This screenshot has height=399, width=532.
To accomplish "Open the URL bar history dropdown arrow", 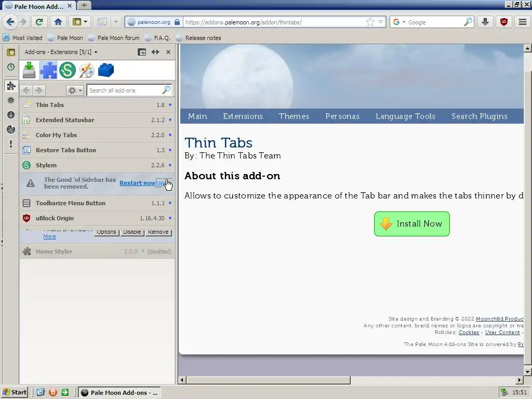I will tap(381, 22).
